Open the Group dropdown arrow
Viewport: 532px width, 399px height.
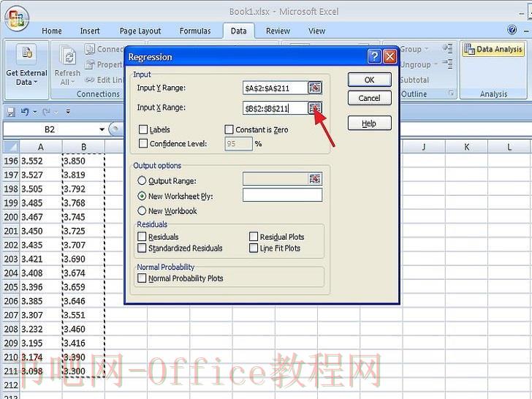(427, 49)
